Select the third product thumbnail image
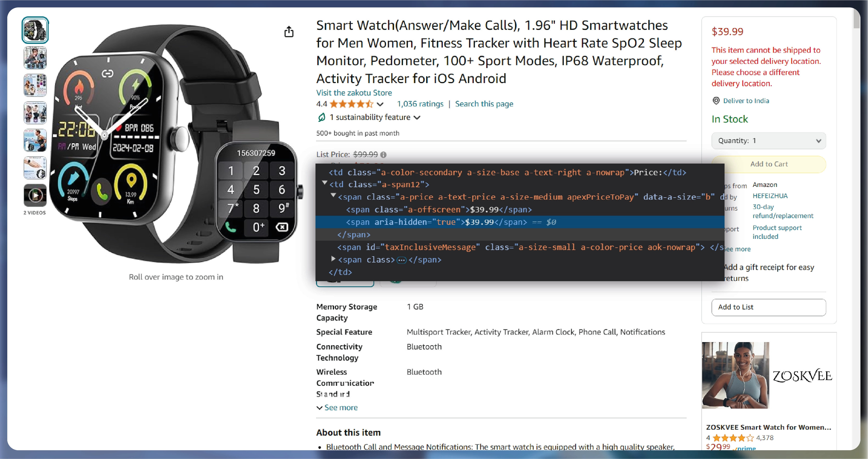This screenshot has width=868, height=459. point(35,85)
